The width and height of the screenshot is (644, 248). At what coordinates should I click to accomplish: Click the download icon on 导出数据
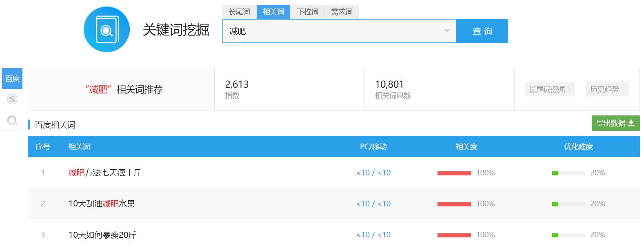pos(631,123)
